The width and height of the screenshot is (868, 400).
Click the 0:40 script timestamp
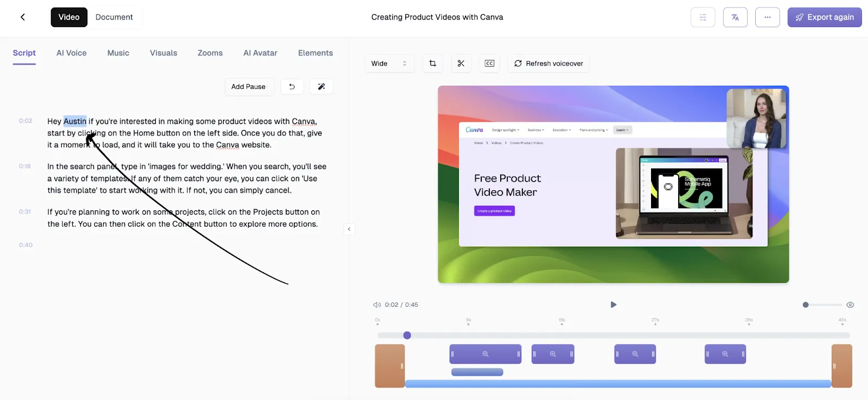25,245
